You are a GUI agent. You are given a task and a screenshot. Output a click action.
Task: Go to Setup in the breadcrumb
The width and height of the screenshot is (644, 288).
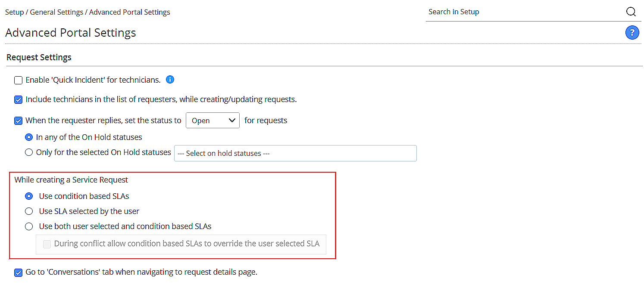pyautogui.click(x=14, y=12)
